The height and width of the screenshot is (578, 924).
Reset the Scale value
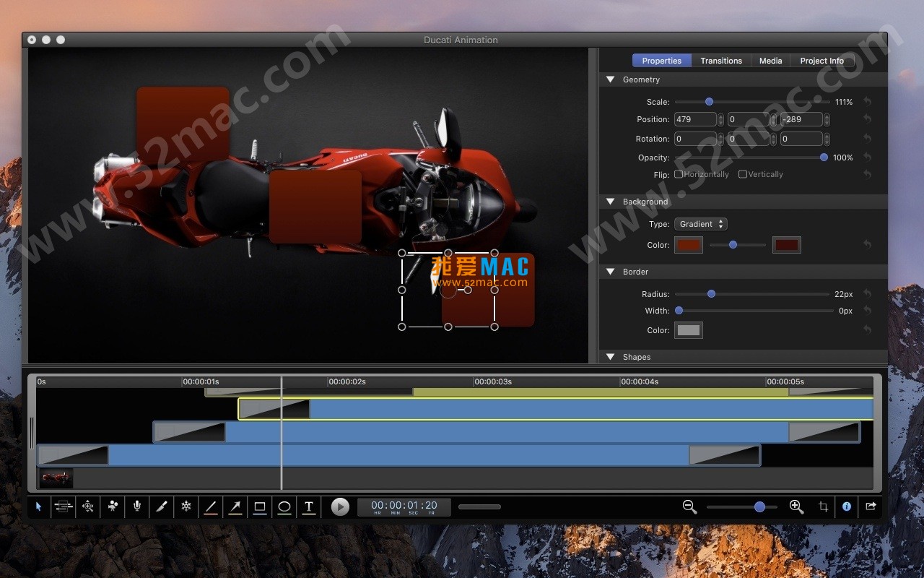point(867,102)
